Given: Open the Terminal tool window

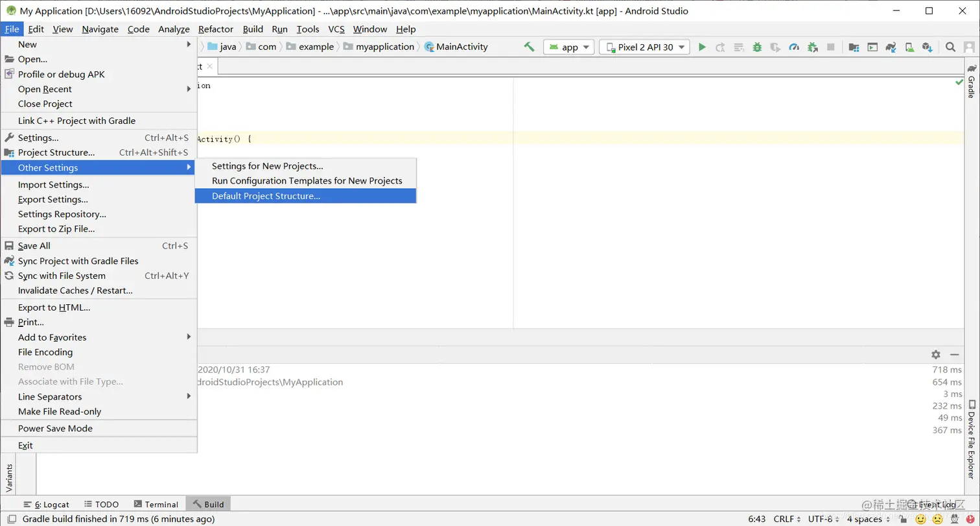Looking at the screenshot, I should pyautogui.click(x=156, y=505).
